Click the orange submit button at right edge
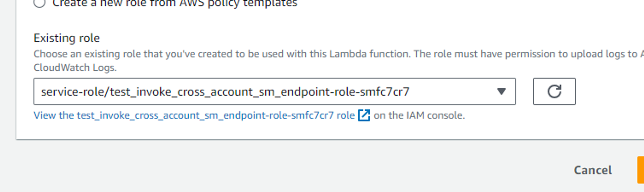Screen dimensions: 644x192 [640, 170]
